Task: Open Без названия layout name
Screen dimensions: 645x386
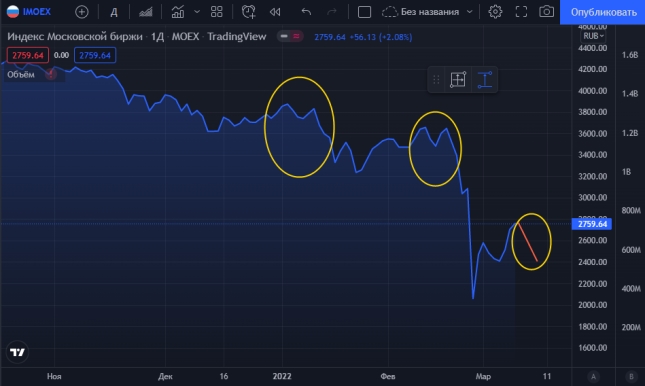Action: tap(430, 12)
